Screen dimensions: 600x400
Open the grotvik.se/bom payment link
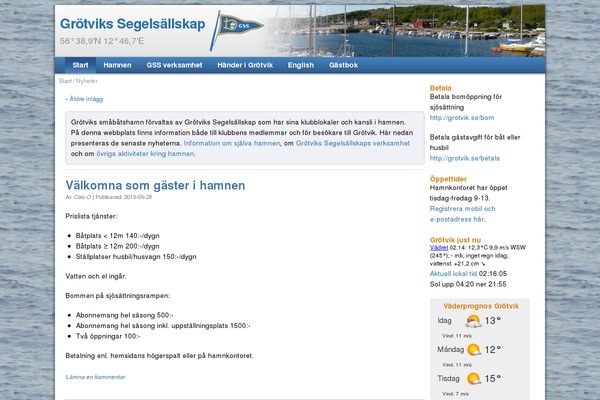(461, 118)
